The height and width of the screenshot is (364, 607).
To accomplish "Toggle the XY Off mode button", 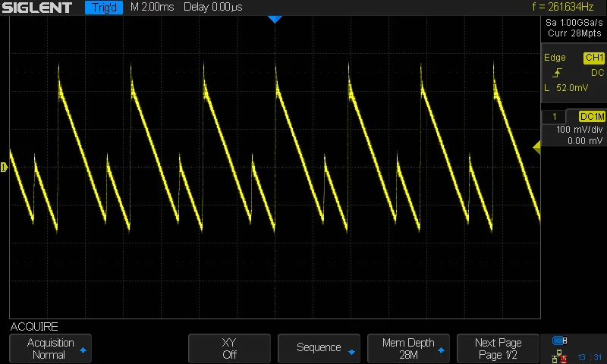I will coord(229,349).
